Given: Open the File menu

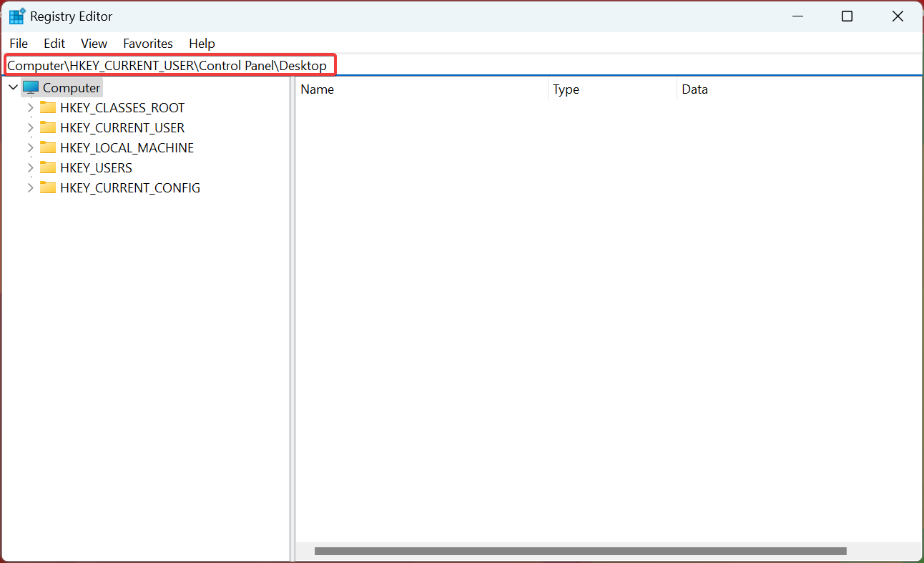Looking at the screenshot, I should (x=19, y=44).
